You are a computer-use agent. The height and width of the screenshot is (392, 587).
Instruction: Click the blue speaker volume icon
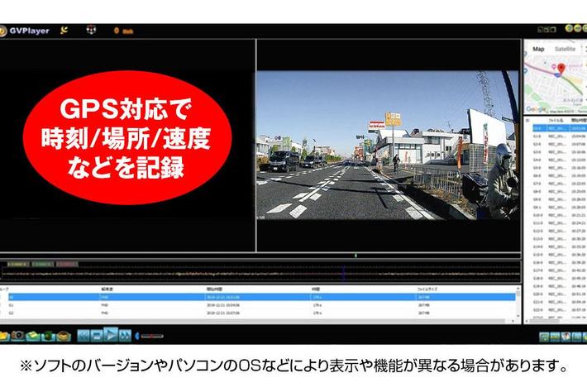[136, 336]
